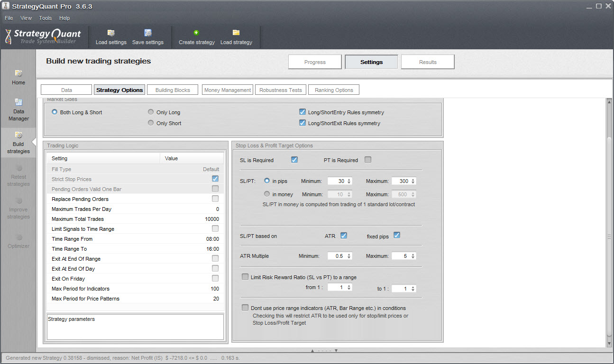Open the Building Blocks tab
The width and height of the screenshot is (614, 364).
[x=173, y=90]
